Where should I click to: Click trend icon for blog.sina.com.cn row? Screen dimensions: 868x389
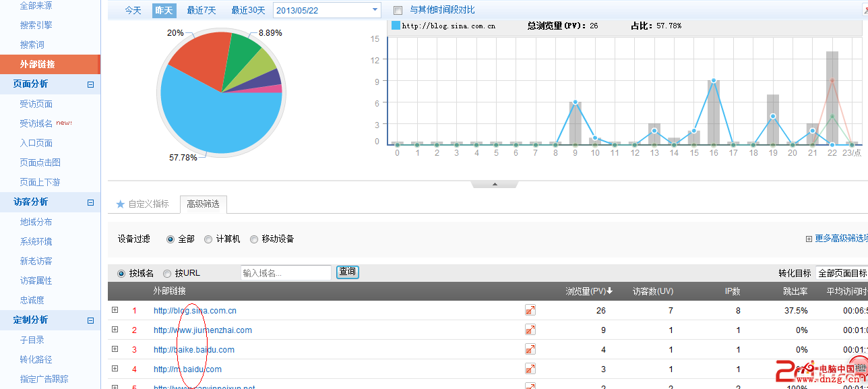click(x=530, y=310)
